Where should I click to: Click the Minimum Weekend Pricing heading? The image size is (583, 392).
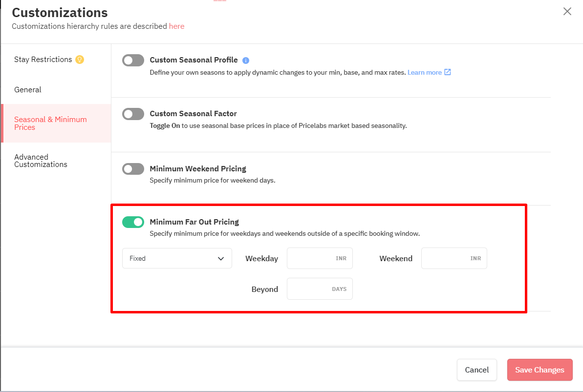click(198, 169)
